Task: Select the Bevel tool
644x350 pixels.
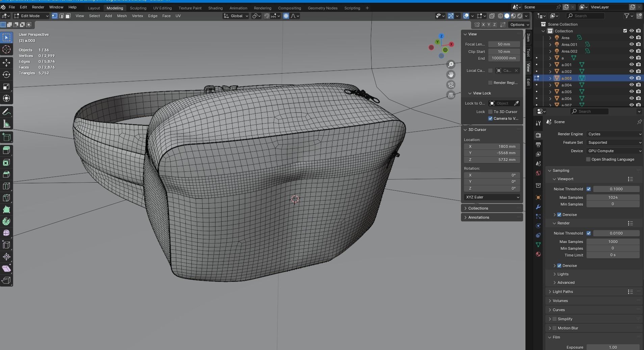Action: [x=6, y=174]
